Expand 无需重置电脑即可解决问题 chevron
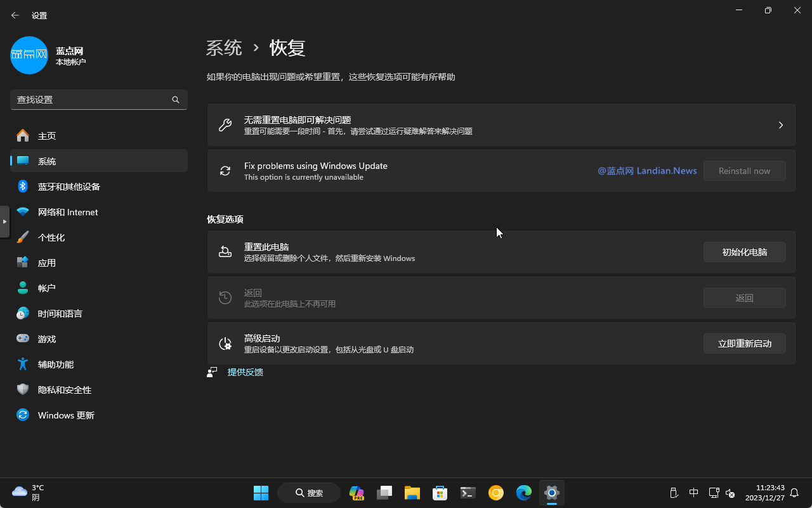The height and width of the screenshot is (508, 812). (x=780, y=125)
